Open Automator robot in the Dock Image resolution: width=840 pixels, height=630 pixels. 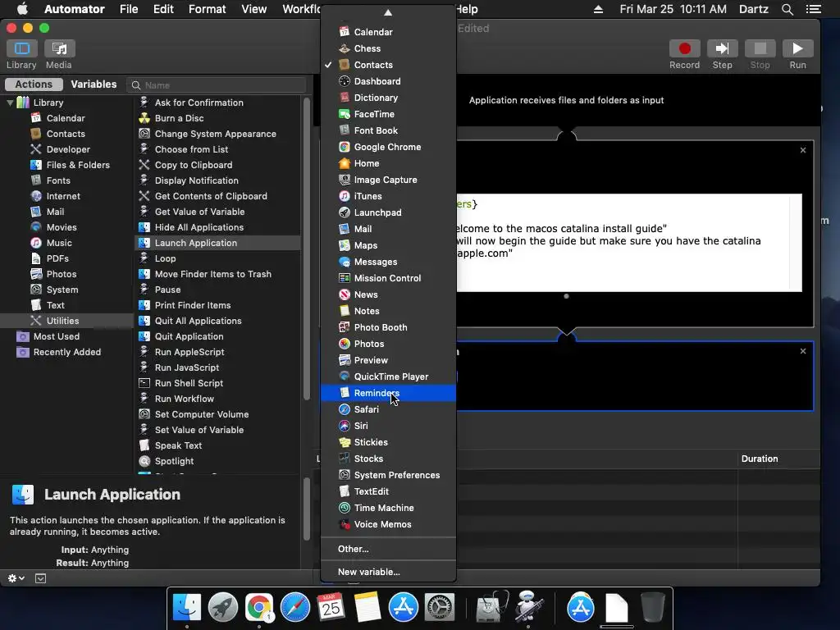(529, 606)
